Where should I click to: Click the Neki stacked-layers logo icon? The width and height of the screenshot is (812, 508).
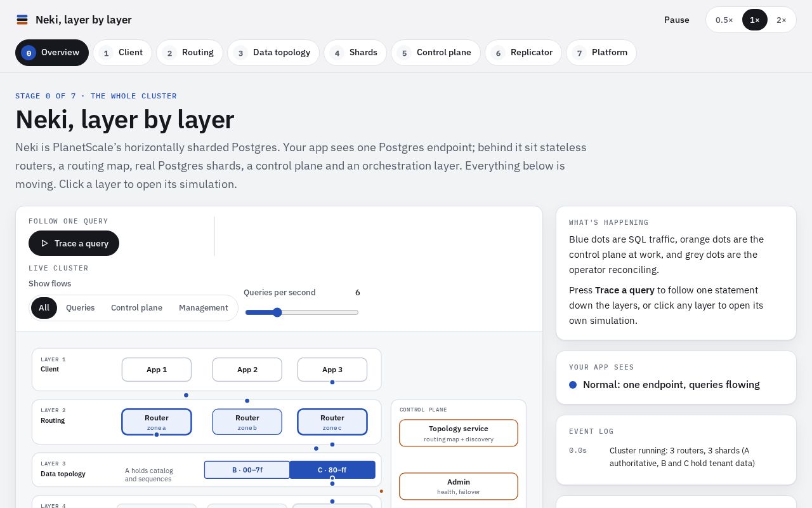22,20
